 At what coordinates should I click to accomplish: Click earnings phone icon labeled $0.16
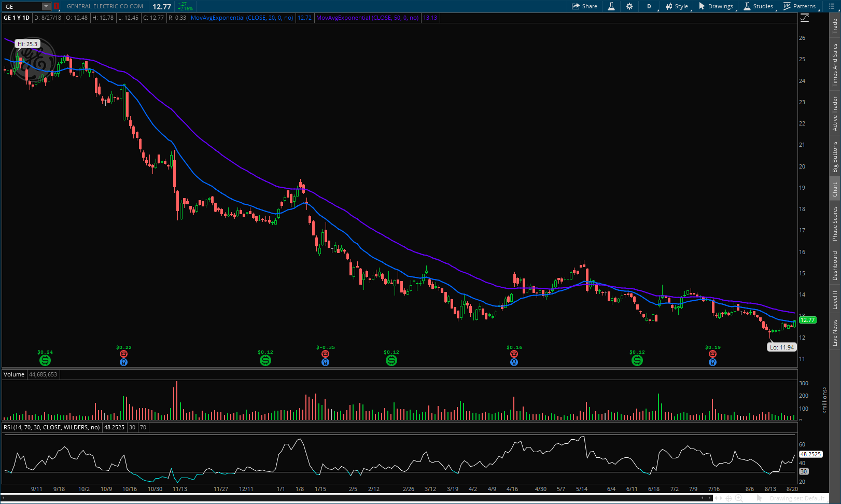pyautogui.click(x=514, y=354)
